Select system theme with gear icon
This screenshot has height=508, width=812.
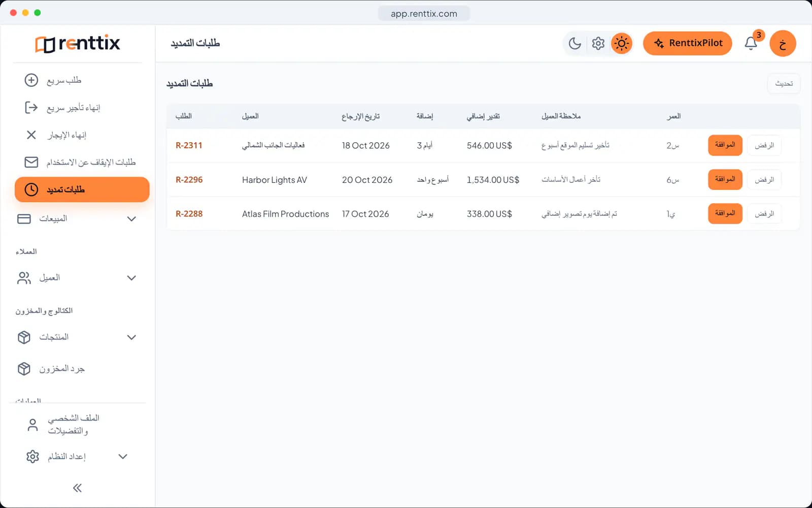[x=598, y=44]
